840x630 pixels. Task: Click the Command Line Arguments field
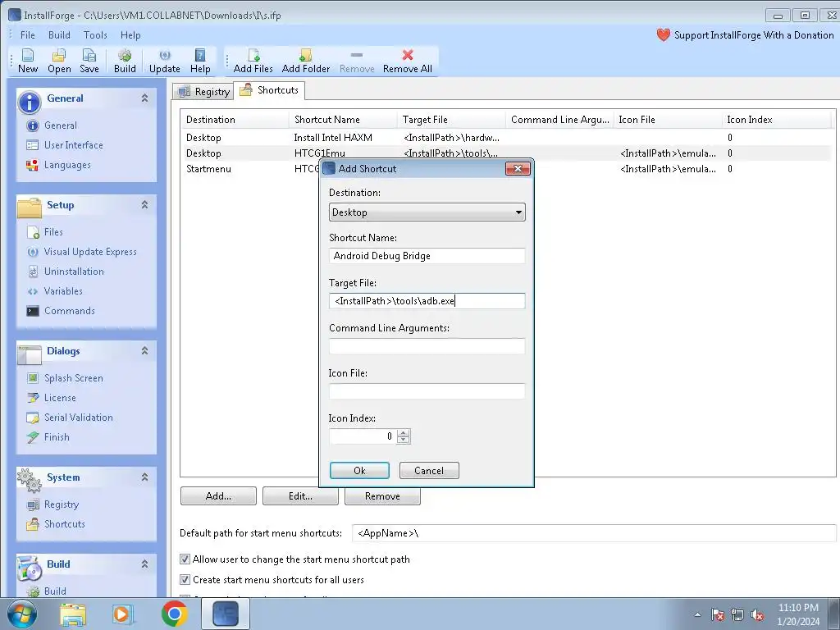pos(427,346)
